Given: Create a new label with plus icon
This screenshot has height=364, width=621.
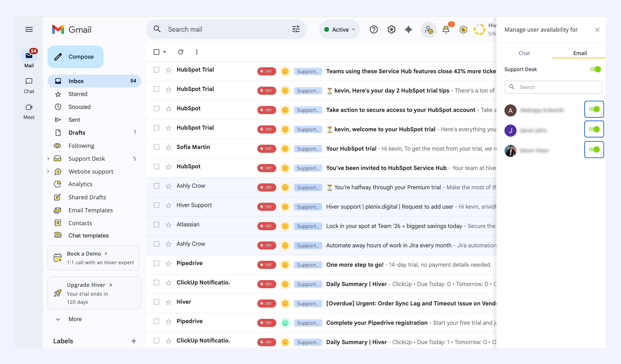Looking at the screenshot, I should click(134, 341).
